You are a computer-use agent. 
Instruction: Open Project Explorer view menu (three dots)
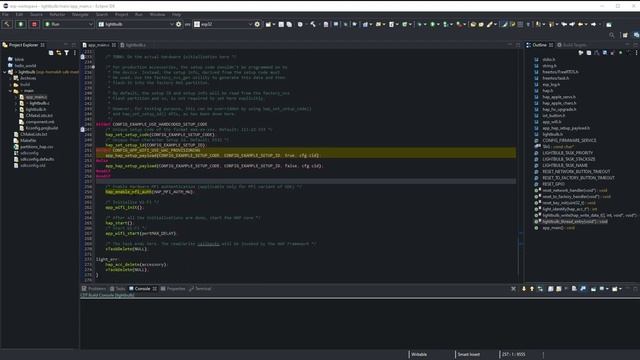pos(75,53)
